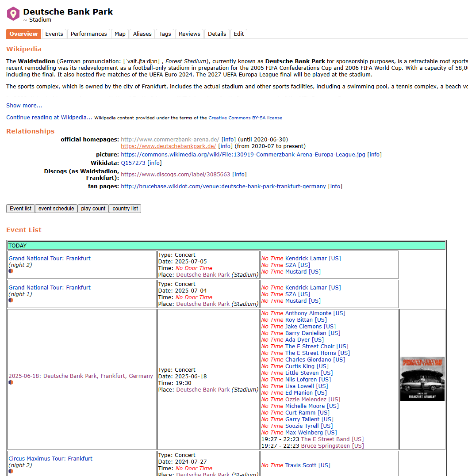
Task: Click Continue reading at Wikipedia link
Action: [x=49, y=118]
